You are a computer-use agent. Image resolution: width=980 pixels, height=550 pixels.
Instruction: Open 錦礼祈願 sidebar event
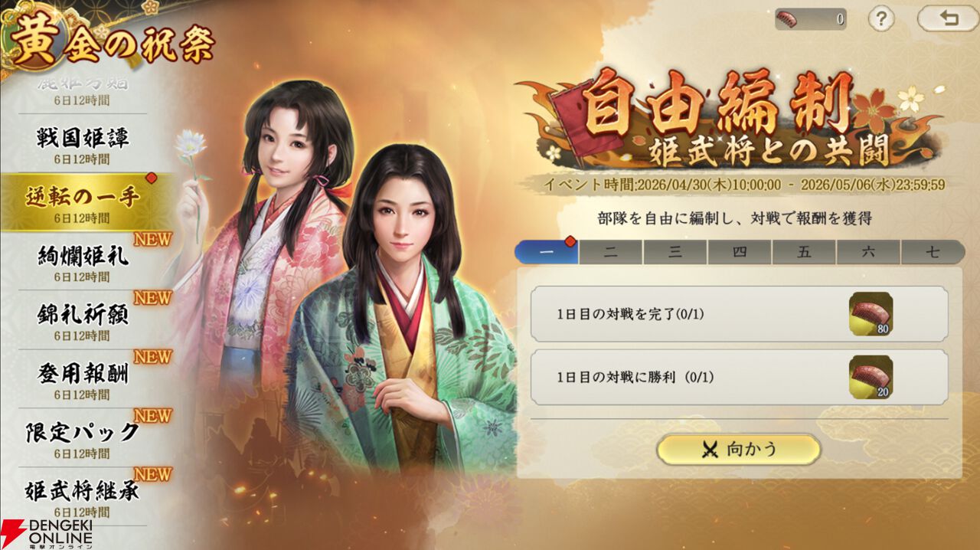[x=83, y=320]
